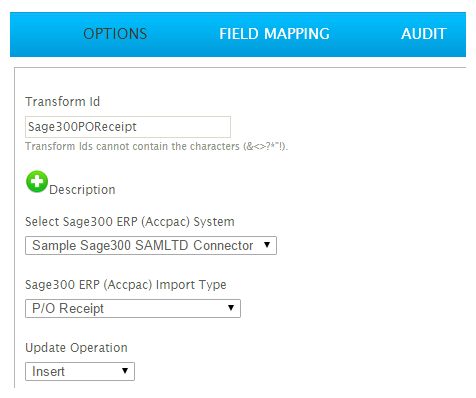Click the Select Sage300 ERP (Accpac) System label
Viewport: 476px width, 398px height.
pyautogui.click(x=130, y=222)
